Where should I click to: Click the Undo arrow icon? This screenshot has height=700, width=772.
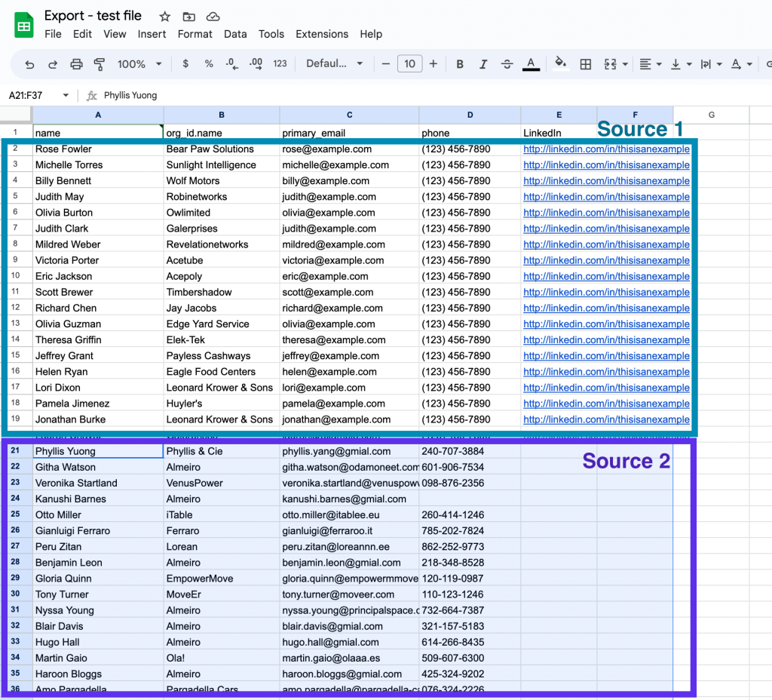[x=29, y=64]
